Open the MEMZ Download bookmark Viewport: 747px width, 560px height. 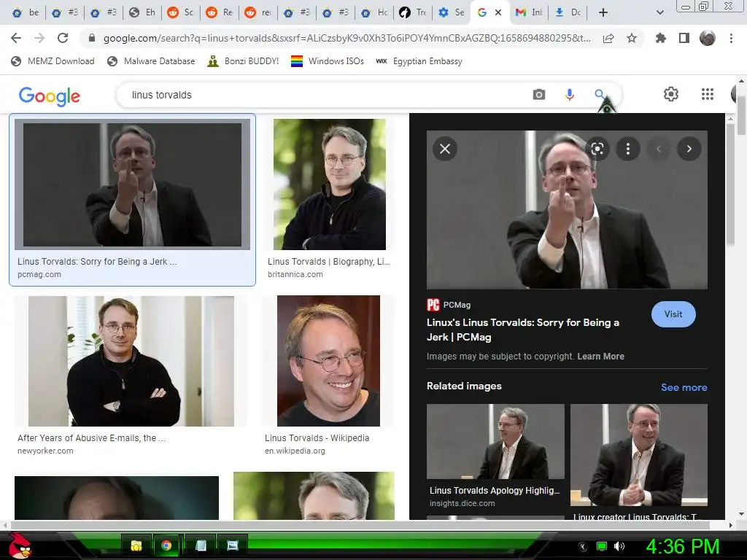click(53, 61)
